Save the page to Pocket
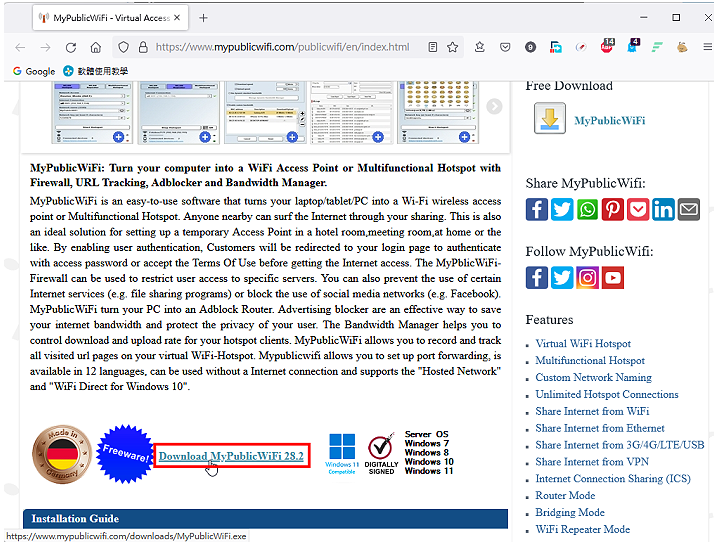Viewport: 714px width, 548px height. [x=505, y=47]
